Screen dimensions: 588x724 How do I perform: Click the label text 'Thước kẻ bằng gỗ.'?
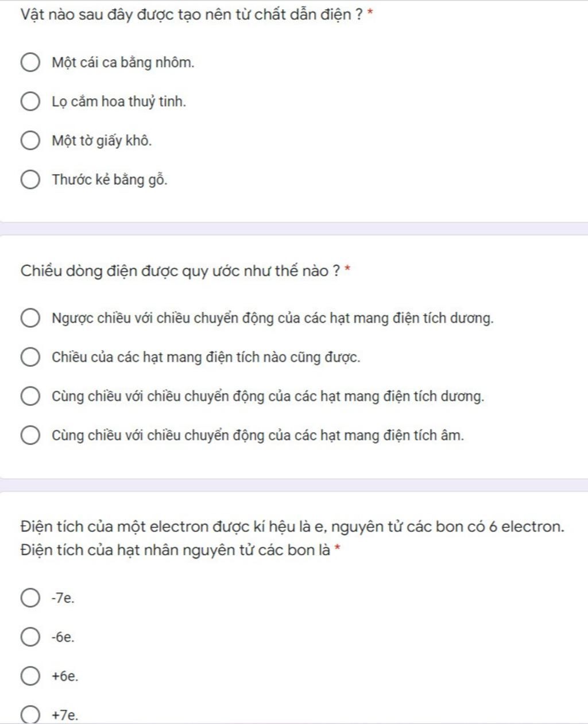click(x=110, y=180)
